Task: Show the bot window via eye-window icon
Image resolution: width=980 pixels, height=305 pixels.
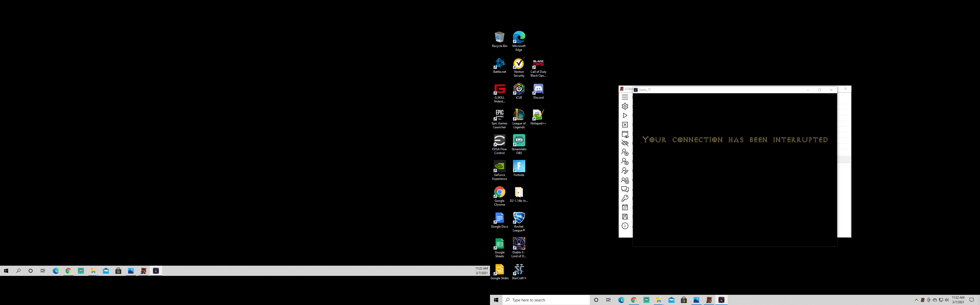Action: [625, 134]
